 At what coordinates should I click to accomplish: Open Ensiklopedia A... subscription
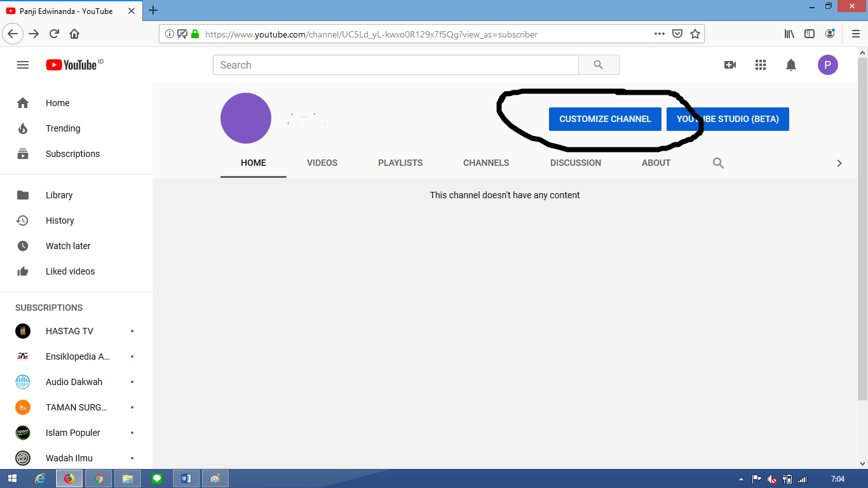pyautogui.click(x=76, y=356)
